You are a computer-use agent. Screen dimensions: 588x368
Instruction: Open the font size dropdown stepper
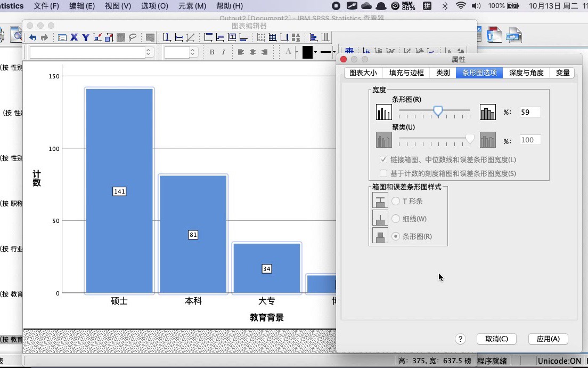(x=193, y=52)
